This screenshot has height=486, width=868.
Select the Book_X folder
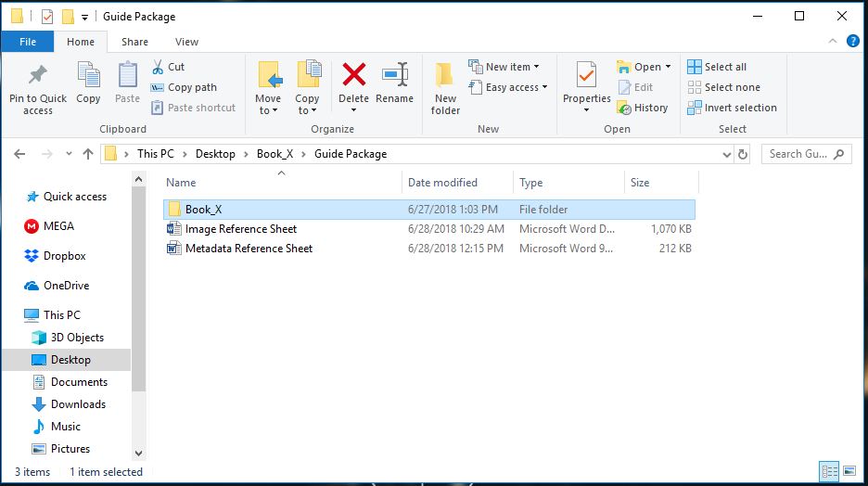coord(429,210)
